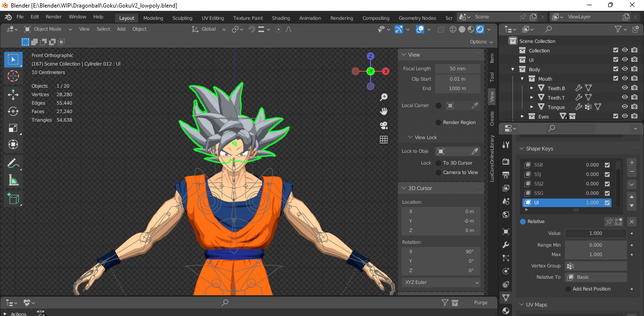The image size is (644, 316).
Task: Move shape key down arrow
Action: pyautogui.click(x=632, y=206)
